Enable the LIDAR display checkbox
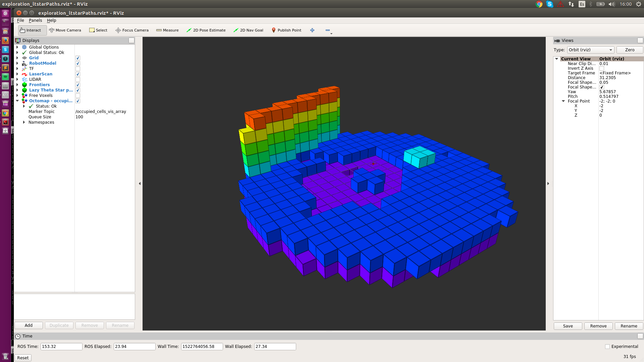Image resolution: width=644 pixels, height=362 pixels. click(x=78, y=79)
